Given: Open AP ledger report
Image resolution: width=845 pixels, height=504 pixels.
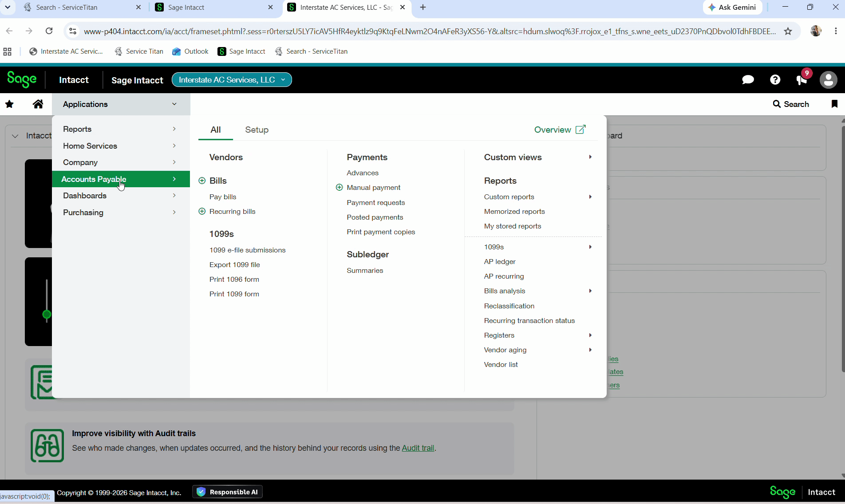Looking at the screenshot, I should pos(500,262).
